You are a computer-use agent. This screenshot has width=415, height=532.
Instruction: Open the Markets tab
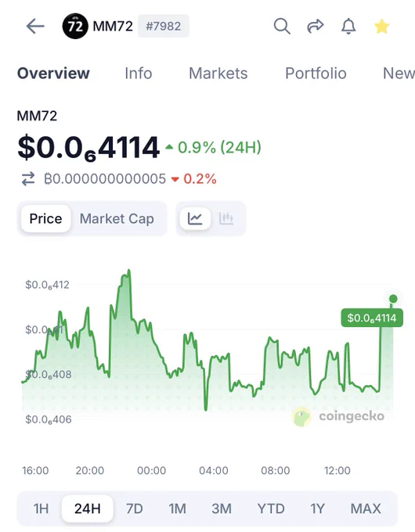218,73
